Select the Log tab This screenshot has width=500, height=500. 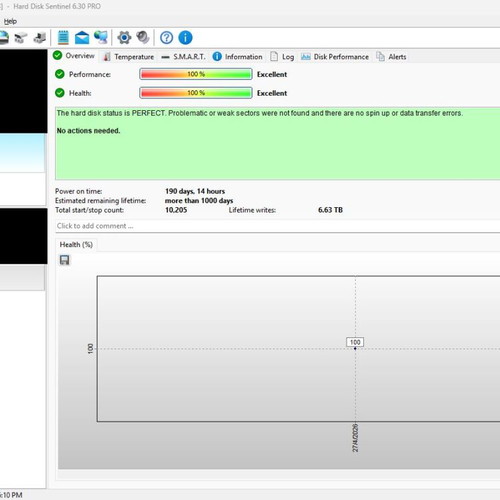(x=282, y=57)
